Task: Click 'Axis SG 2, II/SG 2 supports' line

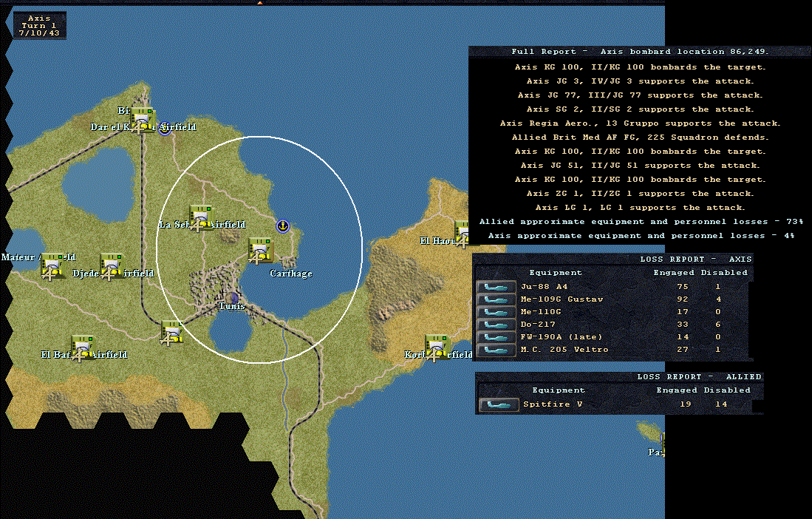Action: 640,109
